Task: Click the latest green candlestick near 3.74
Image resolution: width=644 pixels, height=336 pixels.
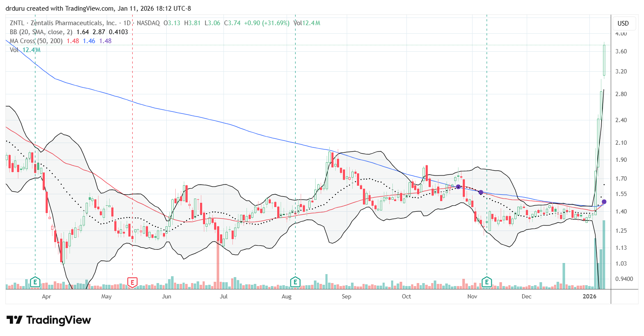Action: 604,60
